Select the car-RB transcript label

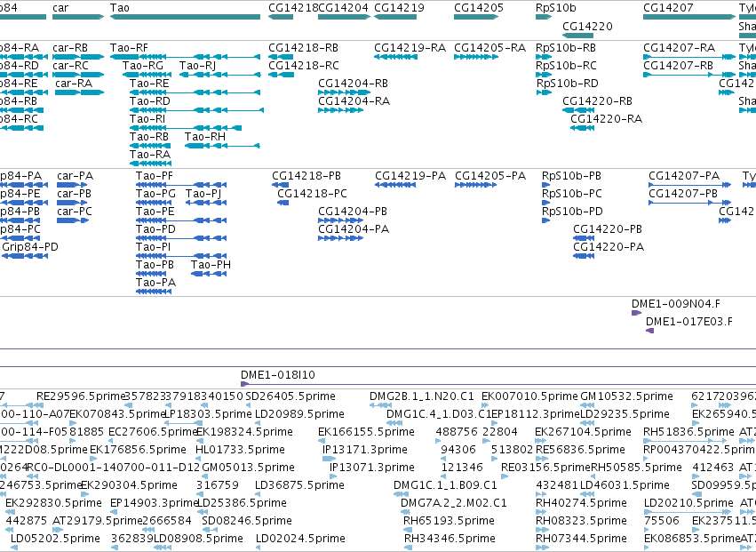pos(70,48)
